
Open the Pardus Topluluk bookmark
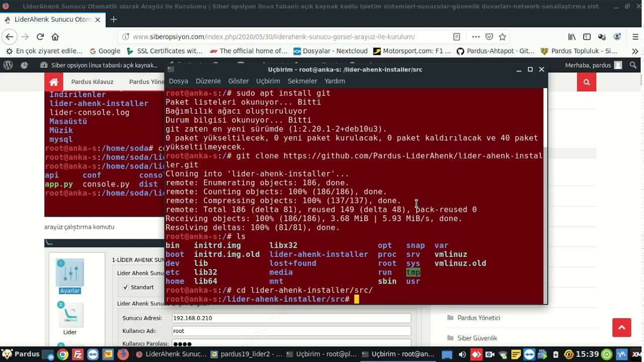click(579, 51)
